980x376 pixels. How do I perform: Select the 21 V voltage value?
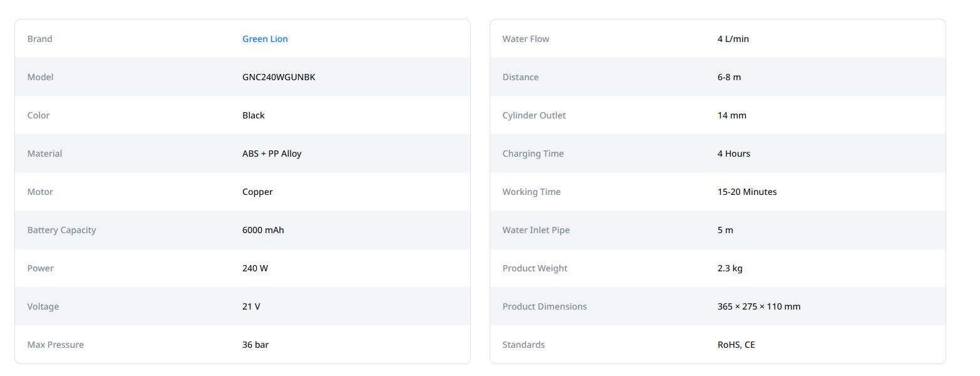251,306
